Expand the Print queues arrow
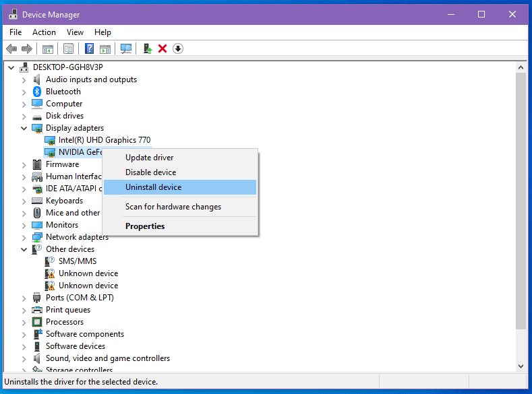The height and width of the screenshot is (394, 532). coord(24,310)
